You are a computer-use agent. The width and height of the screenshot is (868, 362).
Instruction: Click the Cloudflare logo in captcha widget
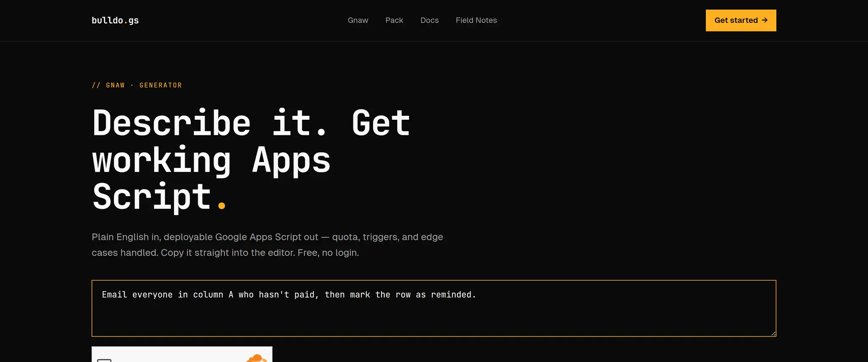coord(257,359)
